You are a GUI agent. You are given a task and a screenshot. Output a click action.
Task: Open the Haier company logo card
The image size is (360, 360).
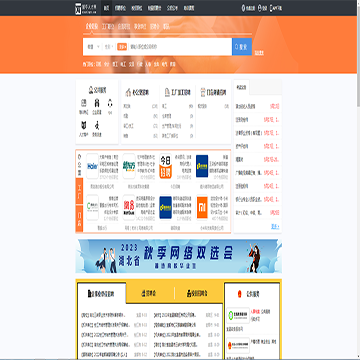pyautogui.click(x=92, y=166)
